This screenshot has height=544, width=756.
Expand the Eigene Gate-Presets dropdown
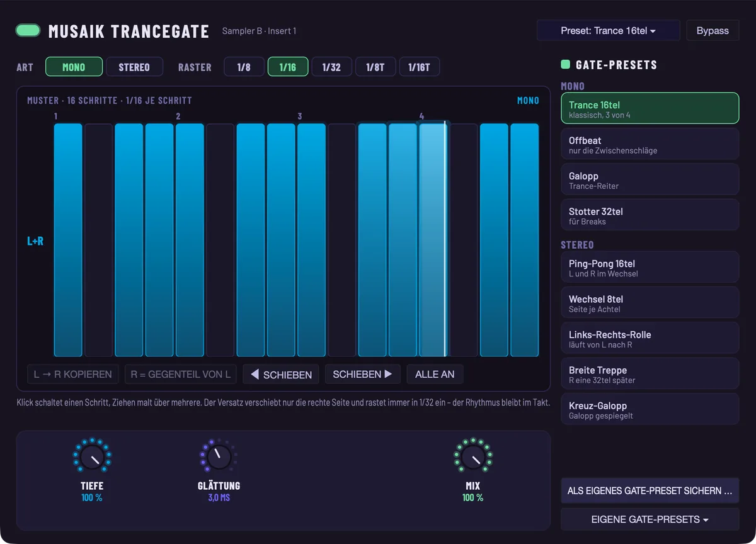coord(650,519)
